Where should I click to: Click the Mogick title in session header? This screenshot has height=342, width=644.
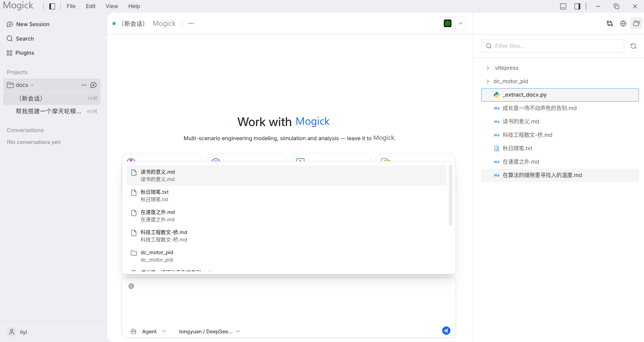tap(164, 23)
